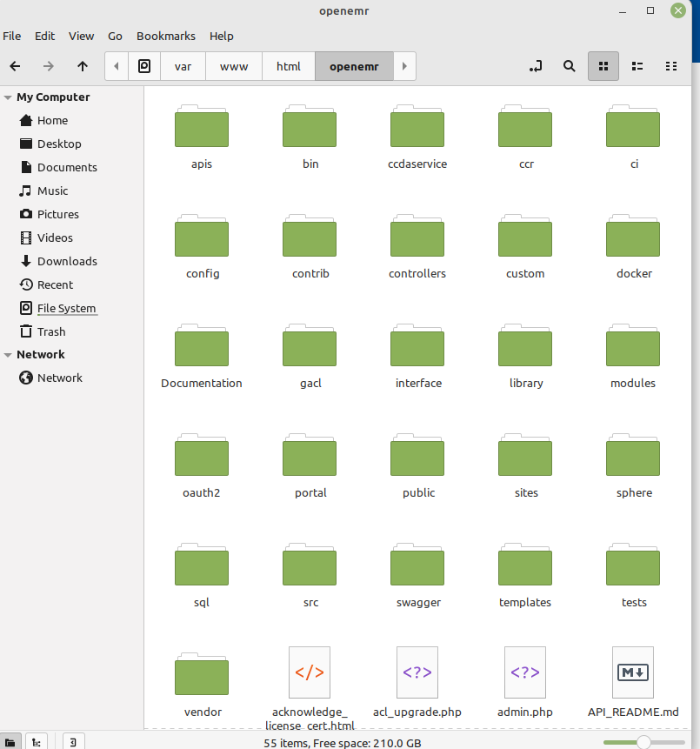Open the search files icon
Image resolution: width=700 pixels, height=749 pixels.
click(x=570, y=66)
